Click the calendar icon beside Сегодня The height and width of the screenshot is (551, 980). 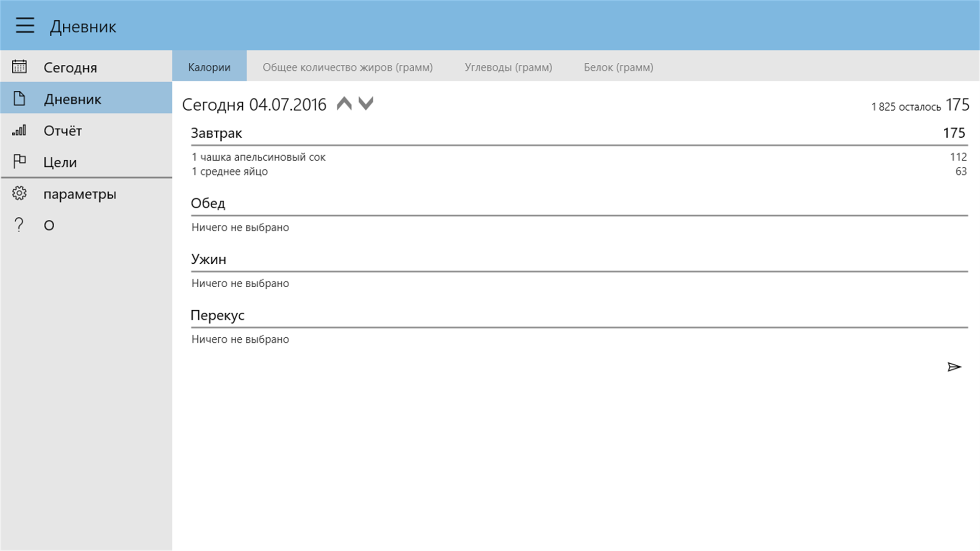[x=19, y=67]
